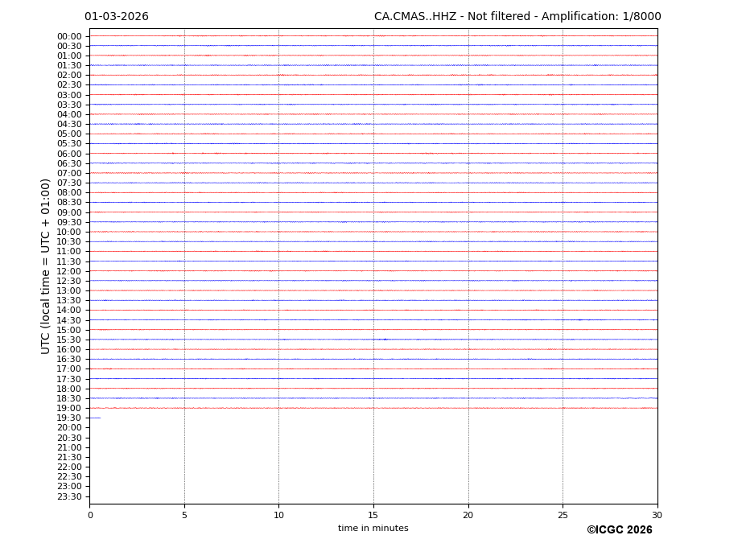
Task: Click the 21:00 time label
Action: tap(69, 447)
